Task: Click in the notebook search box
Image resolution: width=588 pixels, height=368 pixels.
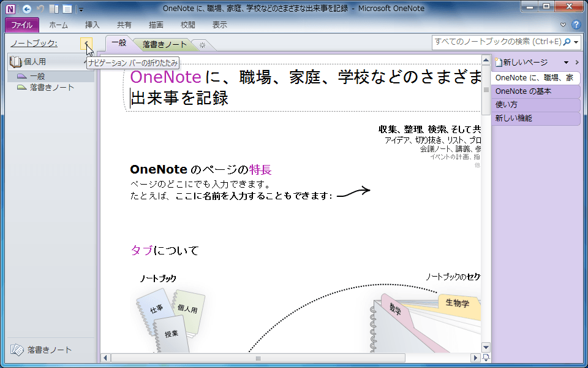Action: click(497, 42)
